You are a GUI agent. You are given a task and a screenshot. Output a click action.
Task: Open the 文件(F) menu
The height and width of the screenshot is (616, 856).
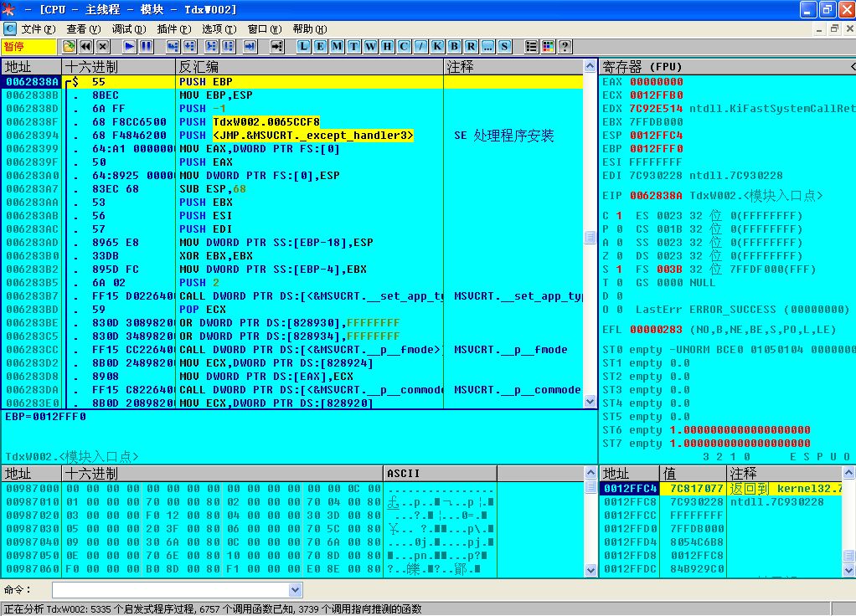click(x=39, y=29)
